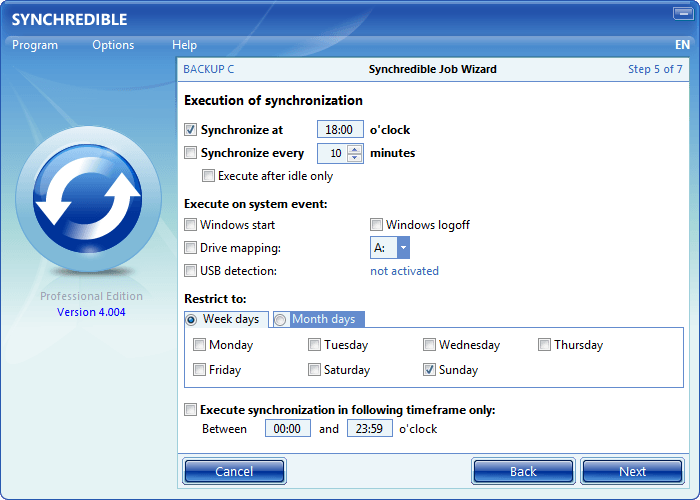
Task: Increase minutes with the up spinner arrow
Action: point(355,149)
